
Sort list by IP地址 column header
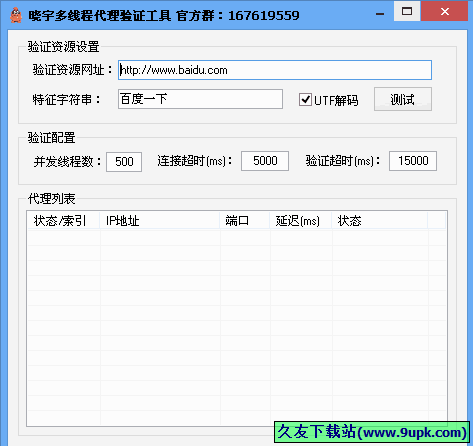point(160,220)
